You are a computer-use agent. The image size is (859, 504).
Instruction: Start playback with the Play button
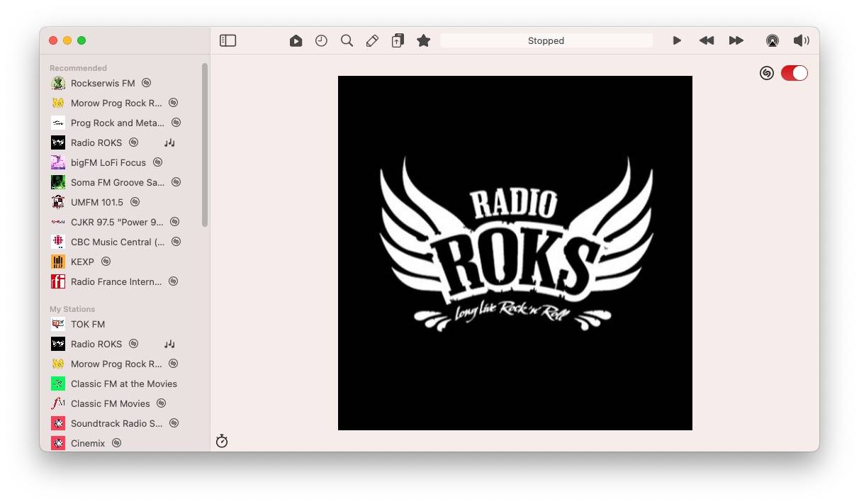coord(677,41)
